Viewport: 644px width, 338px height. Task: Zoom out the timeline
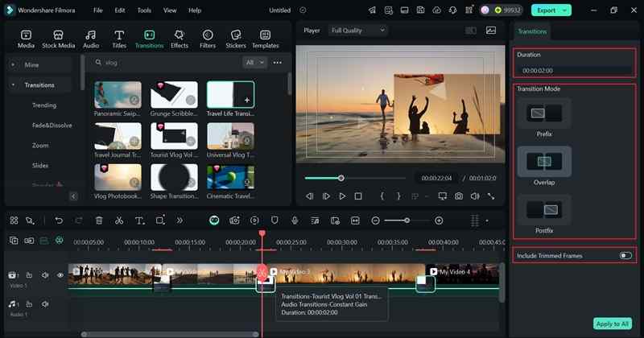point(375,221)
